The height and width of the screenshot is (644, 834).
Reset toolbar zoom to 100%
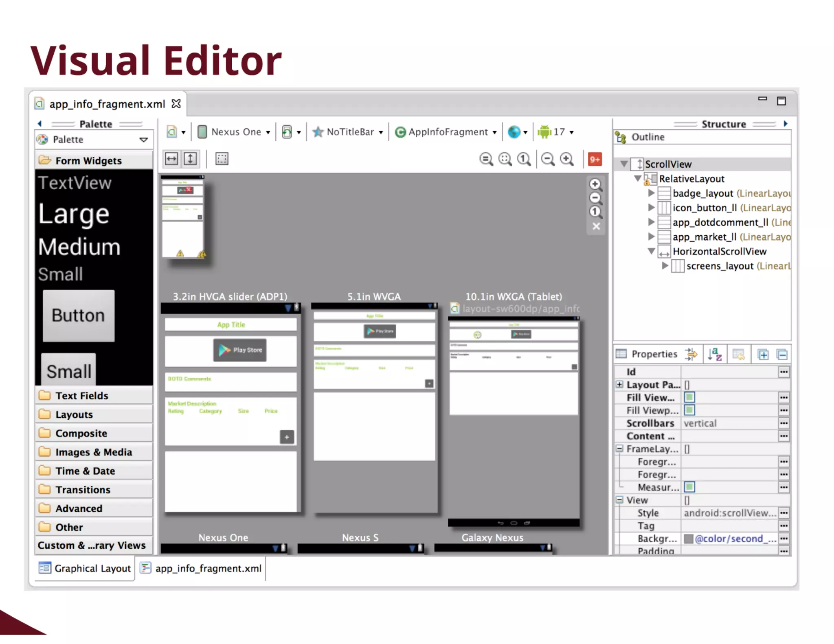click(524, 159)
